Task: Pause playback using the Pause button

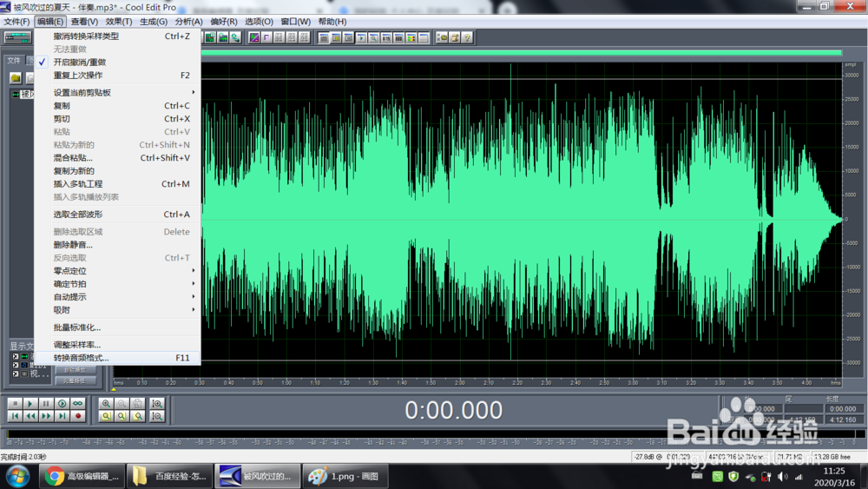Action: [46, 404]
